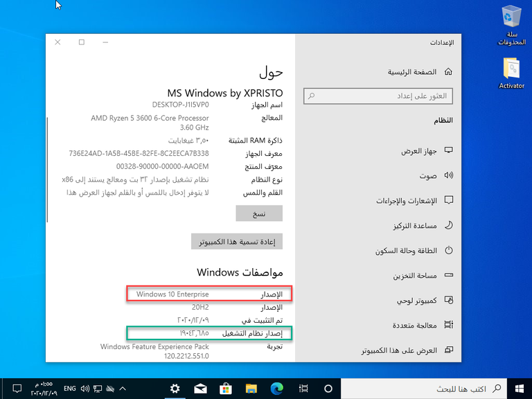
Task: Select Tablet (كمبيوتر لوحي) menu label
Action: tap(417, 301)
